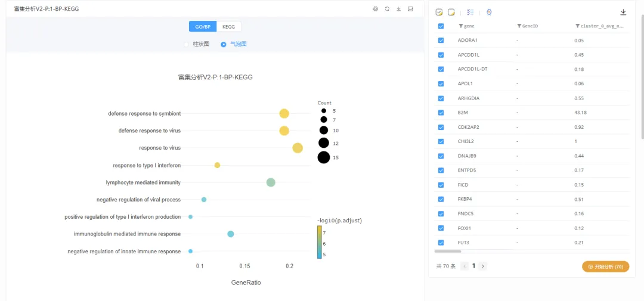Image resolution: width=644 pixels, height=301 pixels.
Task: Download chart data from chart header
Action: pyautogui.click(x=398, y=8)
